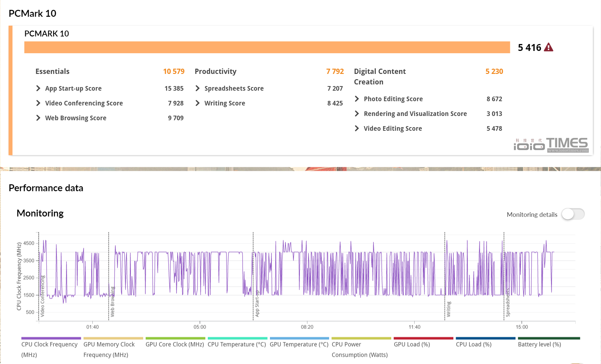Screen dimensions: 601x364
Task: Select GPU Memory Clock Frequency legend swatch
Action: pos(113,338)
